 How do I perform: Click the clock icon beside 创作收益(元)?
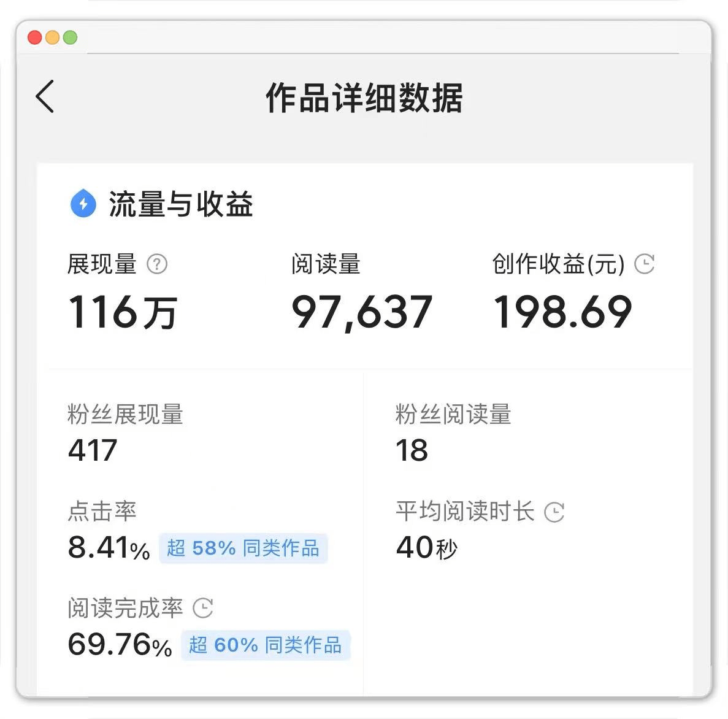[644, 264]
